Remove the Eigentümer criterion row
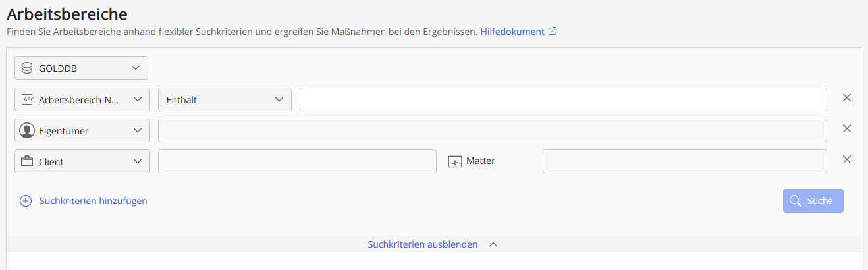Image resolution: width=868 pixels, height=270 pixels. coord(847,128)
